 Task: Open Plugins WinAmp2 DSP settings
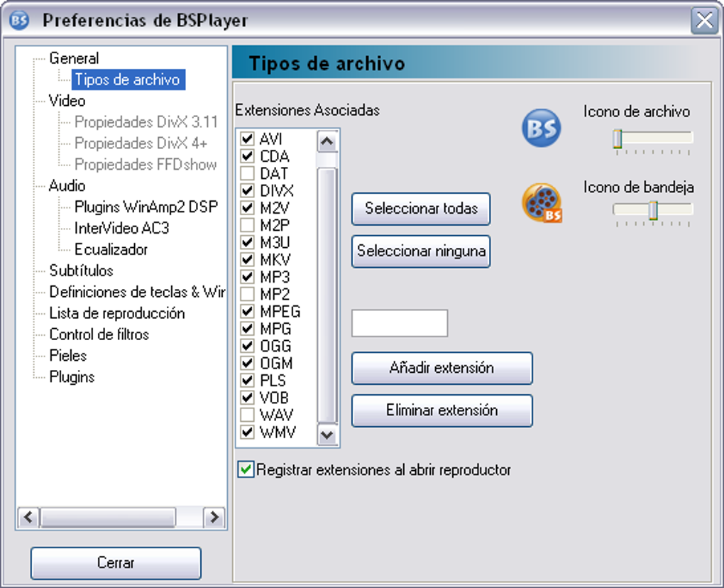[146, 207]
